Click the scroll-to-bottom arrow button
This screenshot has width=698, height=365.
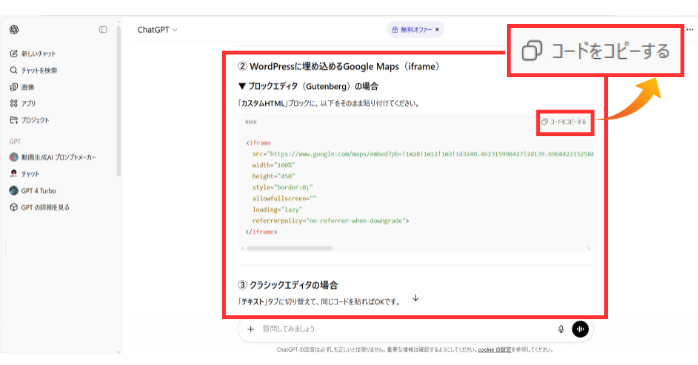[x=415, y=298]
